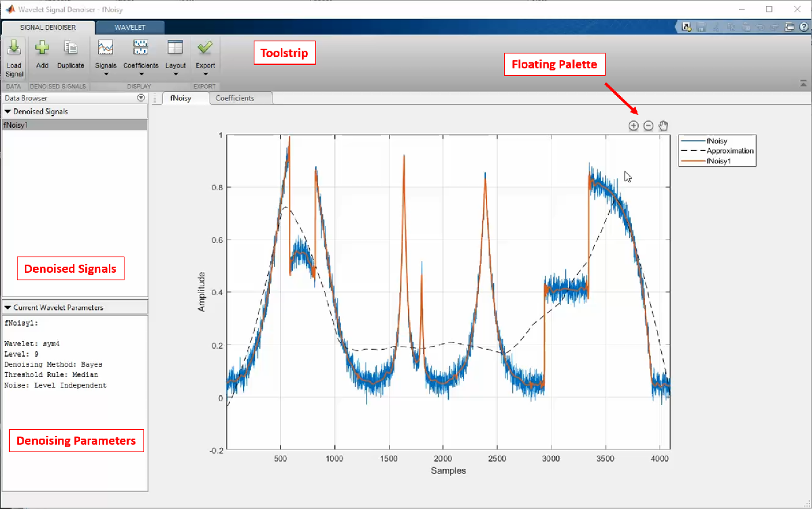The width and height of the screenshot is (812, 509).
Task: Select fNoisy1 in the Denoised Signals list
Action: pos(74,125)
